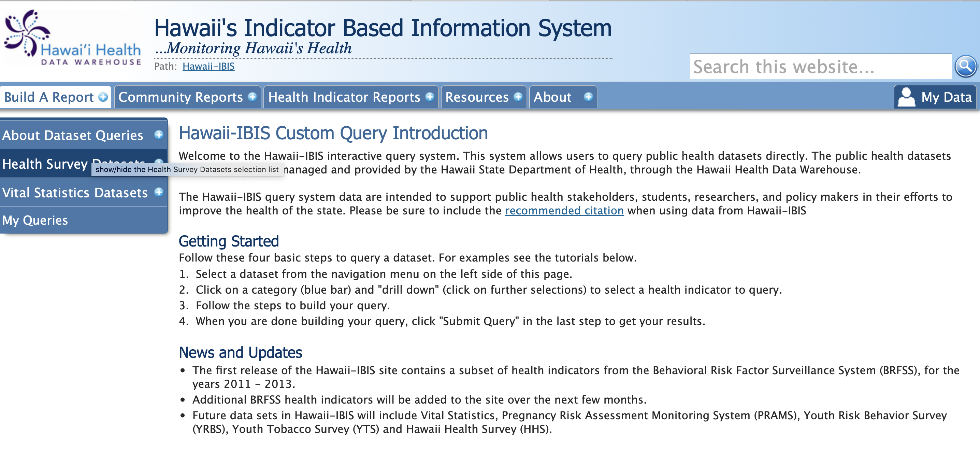The image size is (980, 450).
Task: Expand the Resources plus icon
Action: (518, 97)
